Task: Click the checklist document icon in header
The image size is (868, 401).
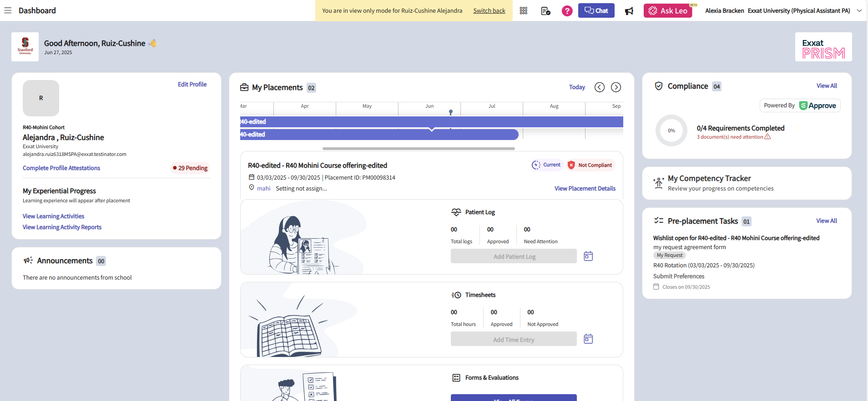Action: tap(545, 10)
